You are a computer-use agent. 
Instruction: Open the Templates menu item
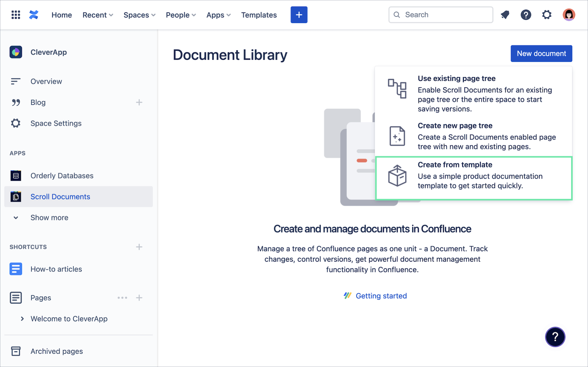259,15
